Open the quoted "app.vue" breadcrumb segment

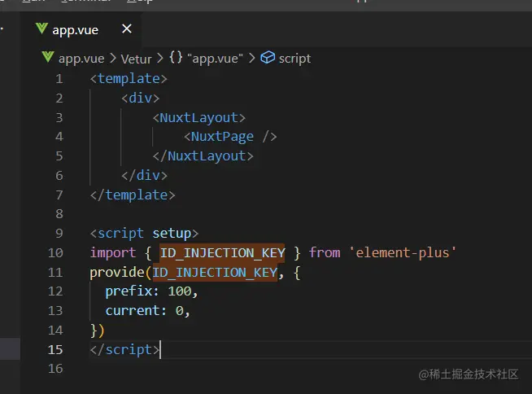215,59
